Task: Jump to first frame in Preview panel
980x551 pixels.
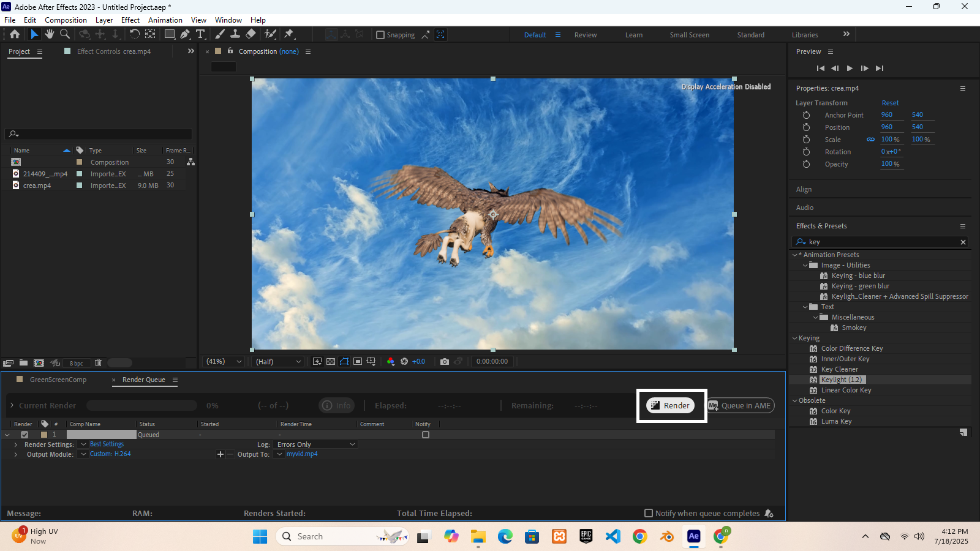Action: pos(821,69)
